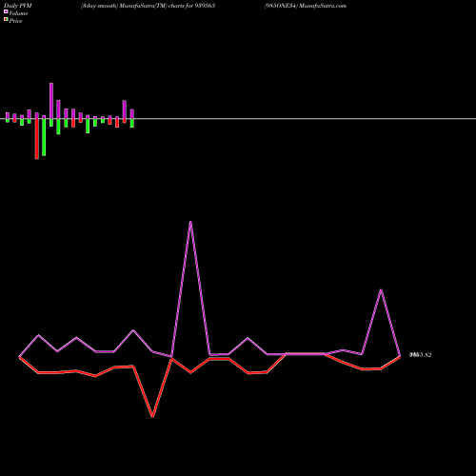This screenshot has height=476, width=476.
Task: Click the magenta Volume legend swatch
Action: [x=6, y=11]
